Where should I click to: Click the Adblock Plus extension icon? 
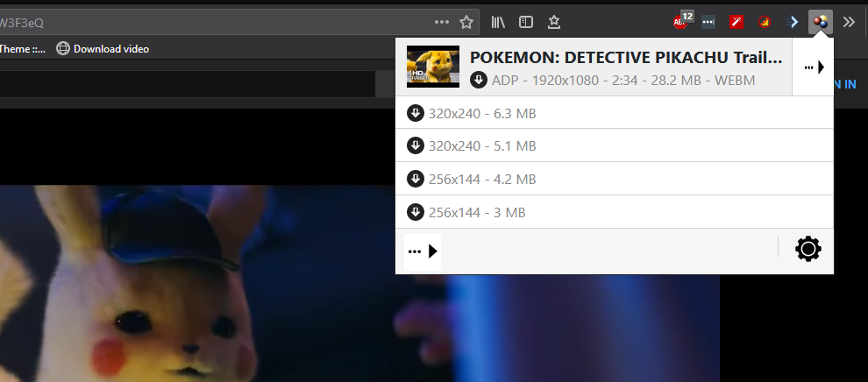pos(682,22)
